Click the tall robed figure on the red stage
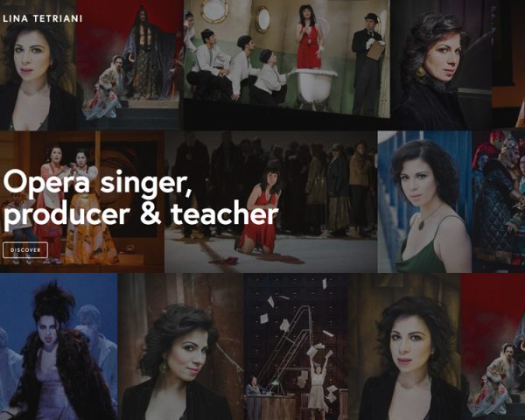This screenshot has width=525, height=420. [x=145, y=53]
